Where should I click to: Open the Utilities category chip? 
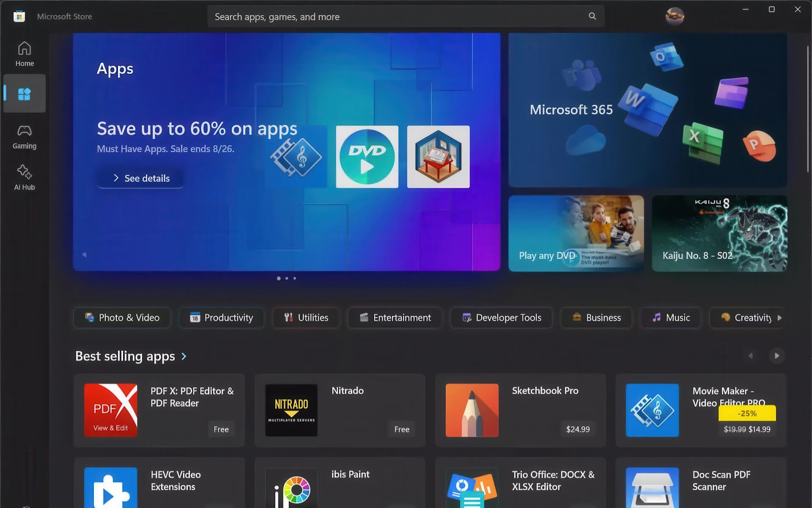tap(306, 317)
